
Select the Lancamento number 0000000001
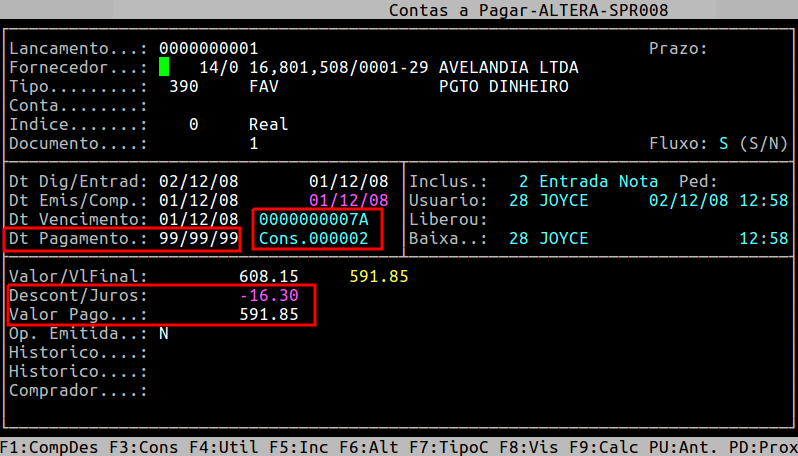(x=208, y=48)
